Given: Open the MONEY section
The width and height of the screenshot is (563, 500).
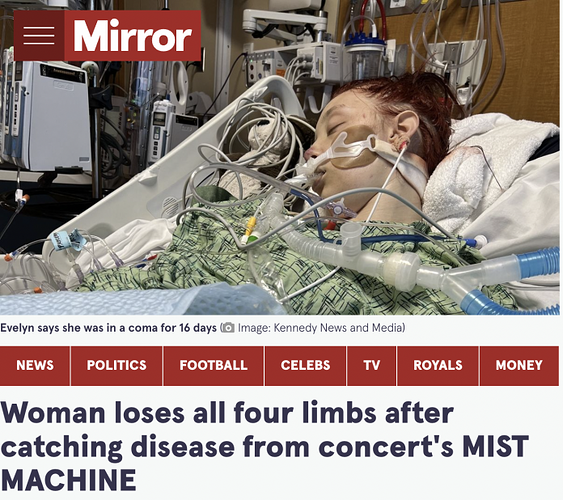Looking at the screenshot, I should coord(519,366).
